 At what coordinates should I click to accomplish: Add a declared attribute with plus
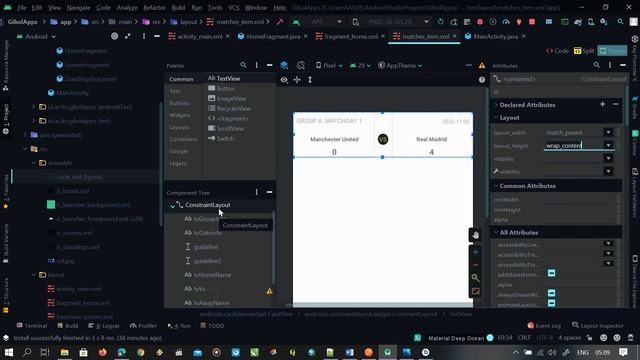click(602, 104)
